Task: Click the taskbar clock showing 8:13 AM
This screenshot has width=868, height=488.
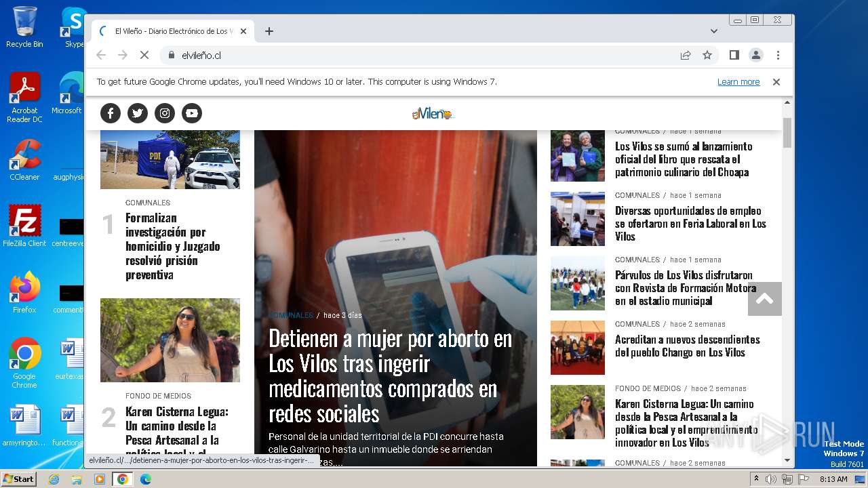Action: (x=833, y=479)
